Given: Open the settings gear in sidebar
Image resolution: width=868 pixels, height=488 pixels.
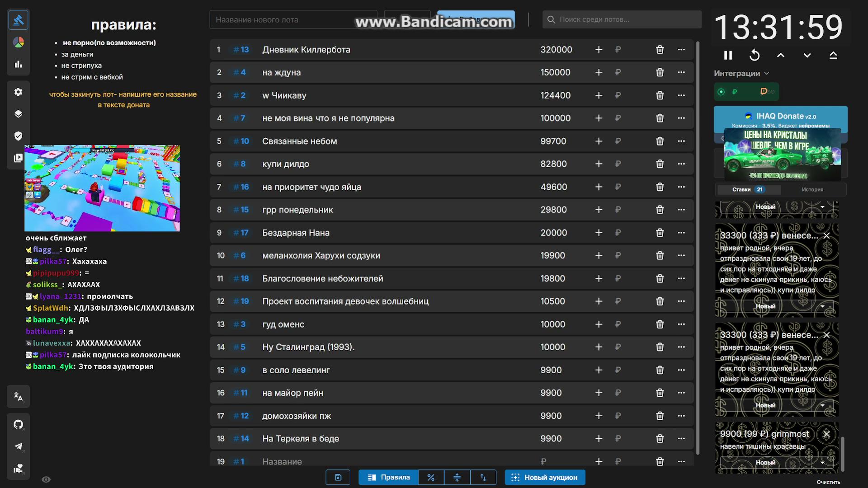Looking at the screenshot, I should click(x=19, y=92).
